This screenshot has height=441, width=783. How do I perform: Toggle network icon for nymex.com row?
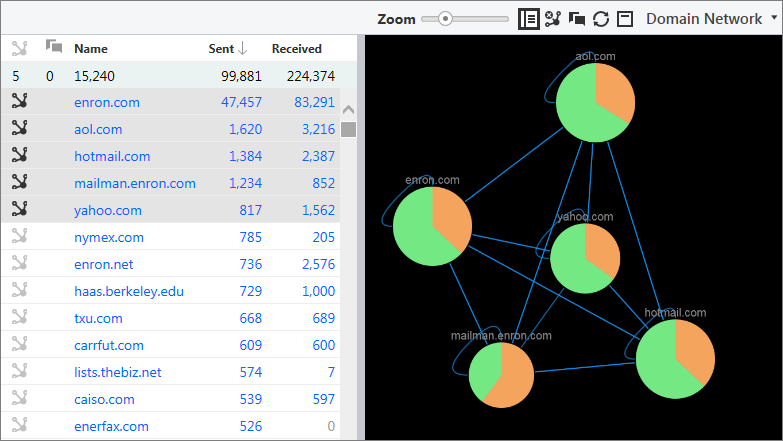[x=18, y=237]
